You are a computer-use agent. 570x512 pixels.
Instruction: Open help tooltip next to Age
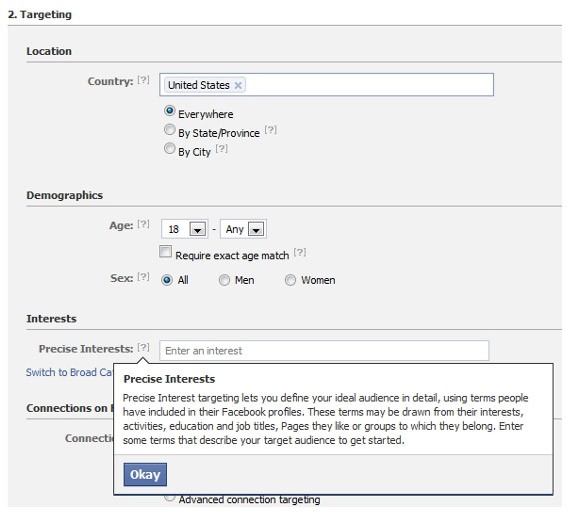[x=143, y=224]
